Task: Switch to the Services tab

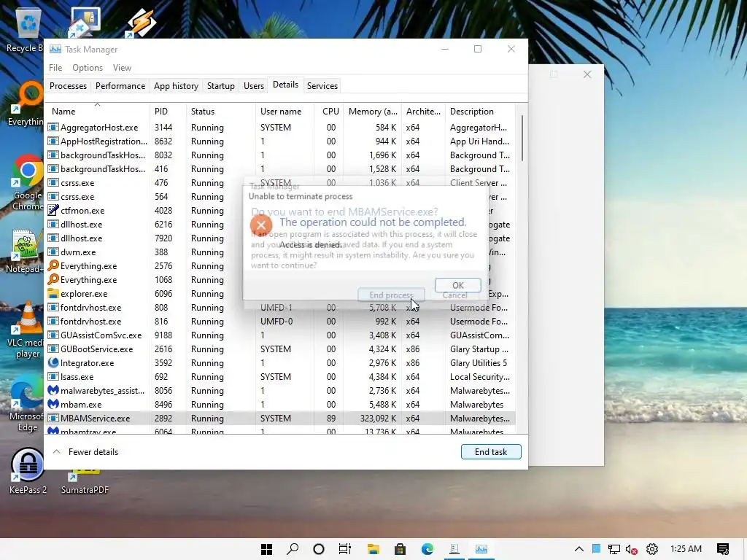Action: click(x=322, y=86)
